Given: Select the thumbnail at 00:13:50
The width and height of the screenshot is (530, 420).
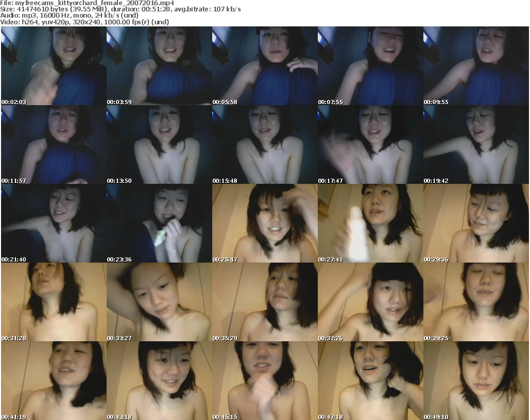Looking at the screenshot, I should pyautogui.click(x=159, y=144).
